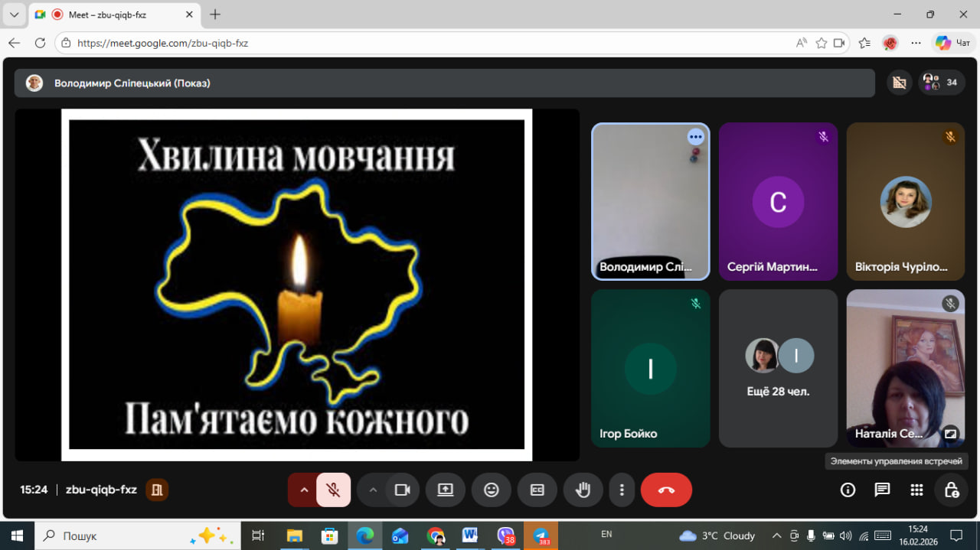Viewport: 980px width, 550px height.
Task: Open meeting details info icon
Action: click(848, 490)
